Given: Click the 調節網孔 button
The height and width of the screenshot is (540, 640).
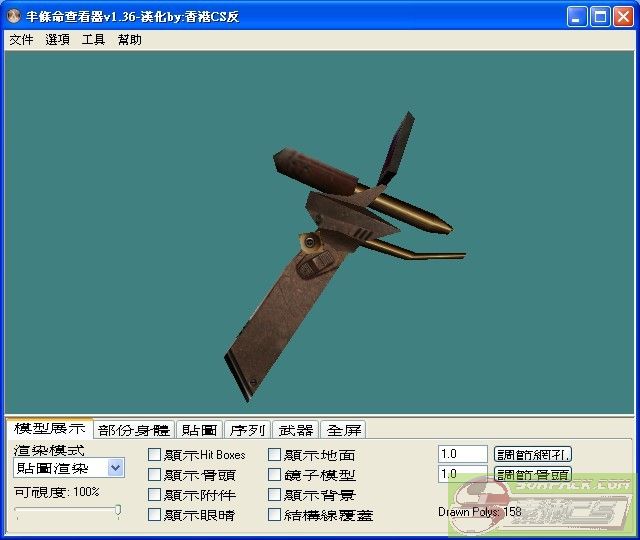Looking at the screenshot, I should (533, 454).
